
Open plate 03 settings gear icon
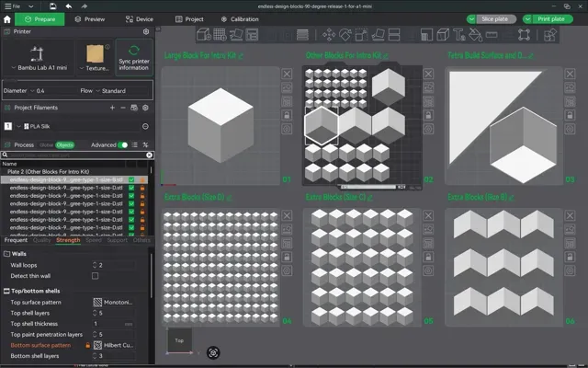point(570,129)
